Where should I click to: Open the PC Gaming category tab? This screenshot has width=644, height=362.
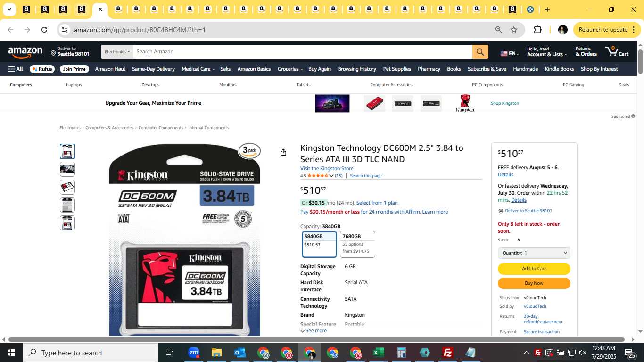[x=573, y=85]
